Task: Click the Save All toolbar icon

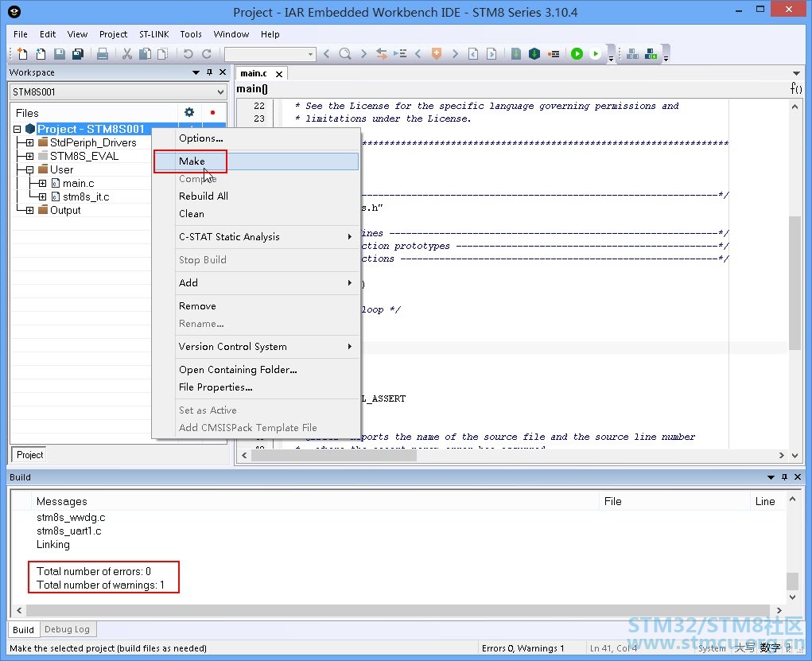Action: pyautogui.click(x=78, y=54)
